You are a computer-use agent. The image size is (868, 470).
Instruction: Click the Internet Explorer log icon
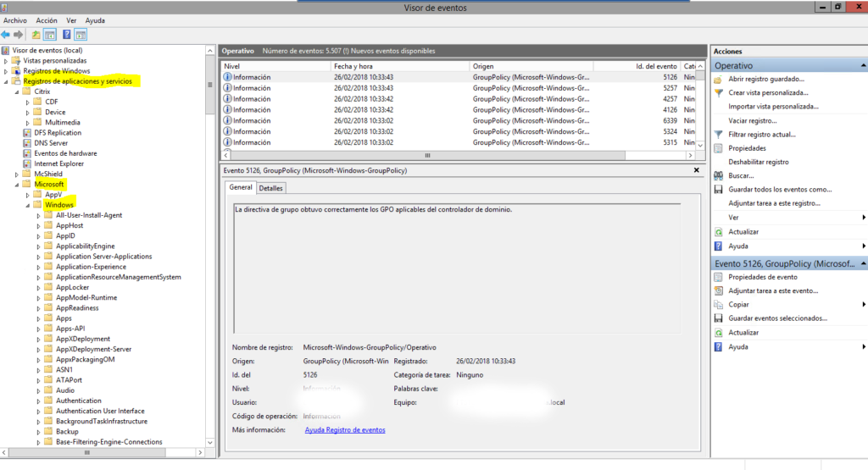(27, 163)
